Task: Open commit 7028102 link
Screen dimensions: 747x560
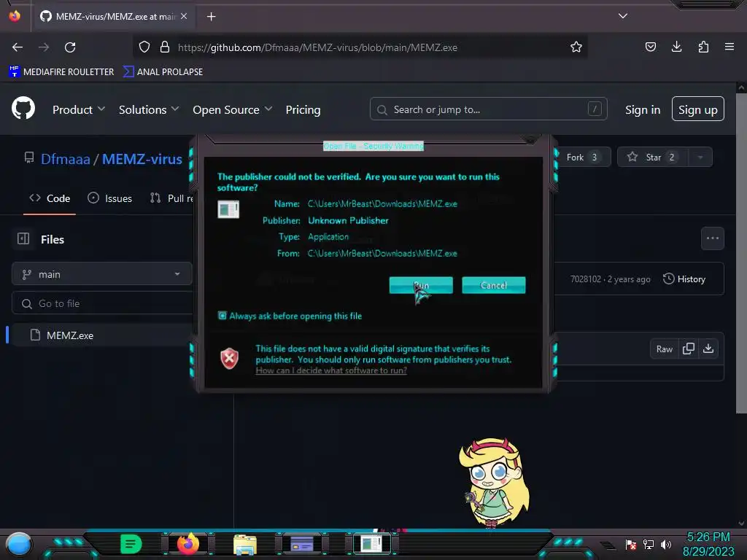Action: point(586,279)
